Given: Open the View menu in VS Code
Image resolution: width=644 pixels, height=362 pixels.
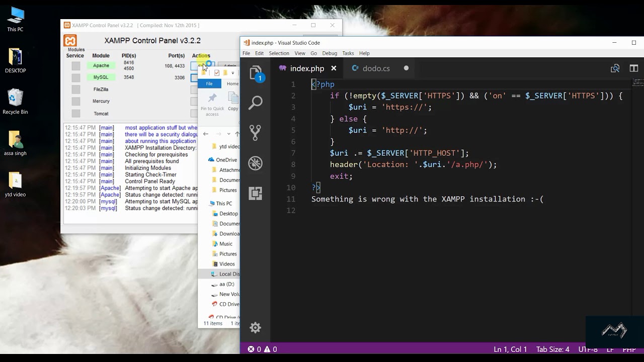Looking at the screenshot, I should click(300, 53).
